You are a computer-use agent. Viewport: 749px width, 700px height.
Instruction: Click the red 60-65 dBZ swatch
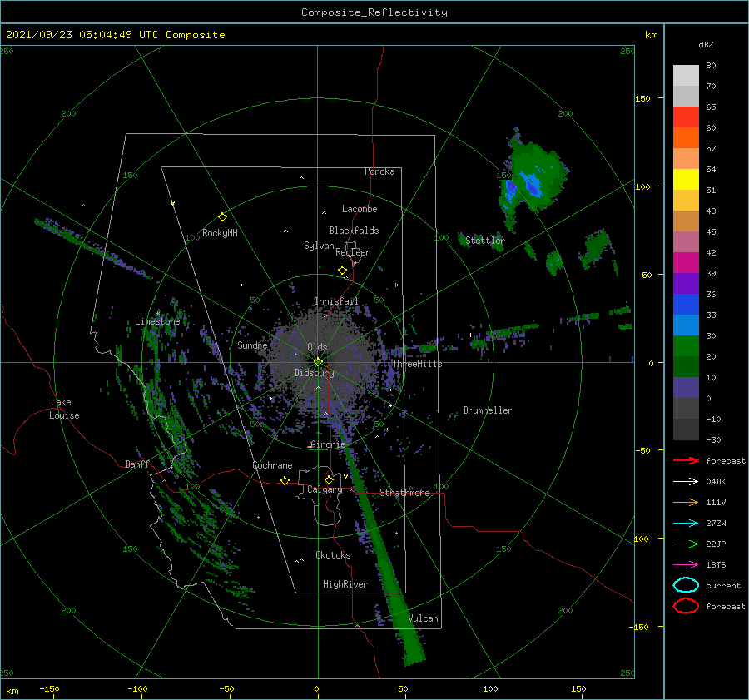(686, 117)
